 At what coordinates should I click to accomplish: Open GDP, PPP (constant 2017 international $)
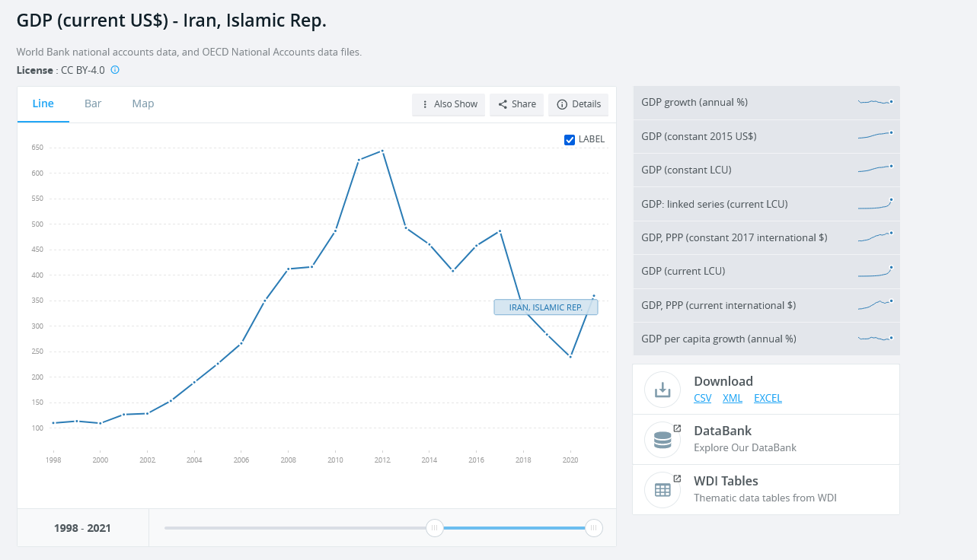pos(767,237)
